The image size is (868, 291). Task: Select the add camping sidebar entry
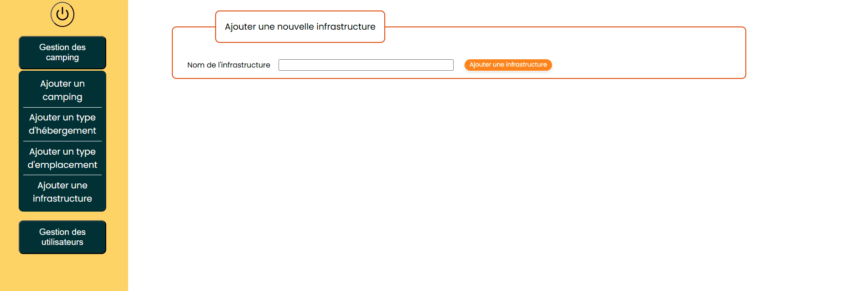pos(62,90)
